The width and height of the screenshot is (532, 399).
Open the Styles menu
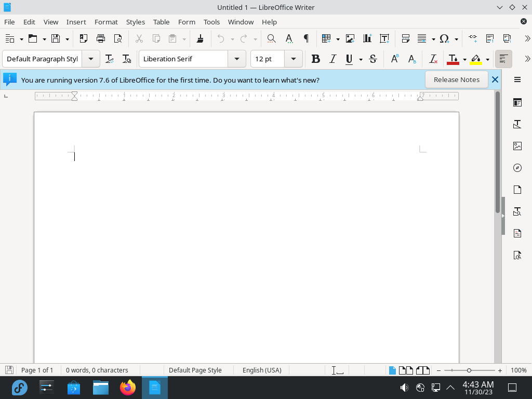click(x=136, y=22)
